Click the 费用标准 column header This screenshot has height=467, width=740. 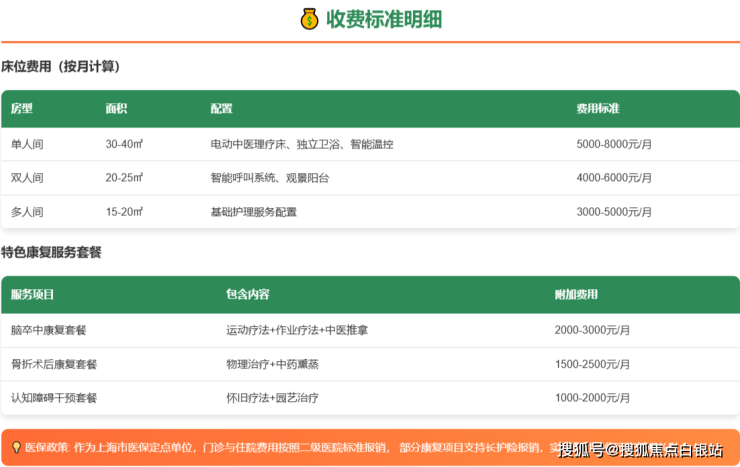598,108
